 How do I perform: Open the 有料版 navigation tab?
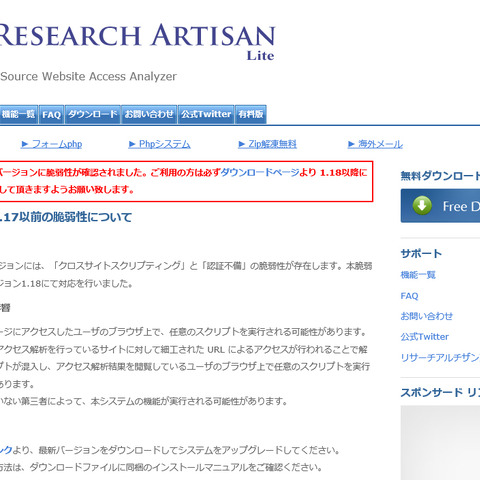coord(251,114)
